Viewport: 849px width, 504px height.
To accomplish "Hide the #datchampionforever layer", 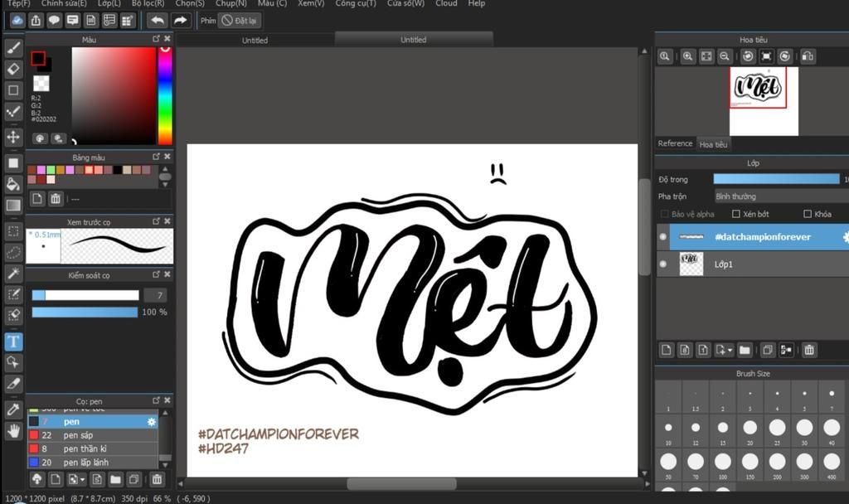I will click(x=662, y=236).
